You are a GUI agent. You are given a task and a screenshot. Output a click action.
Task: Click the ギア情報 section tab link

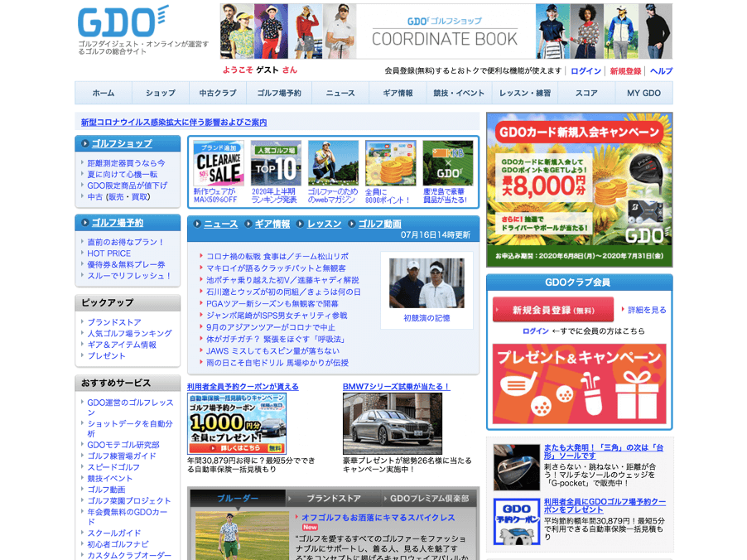[x=272, y=224]
